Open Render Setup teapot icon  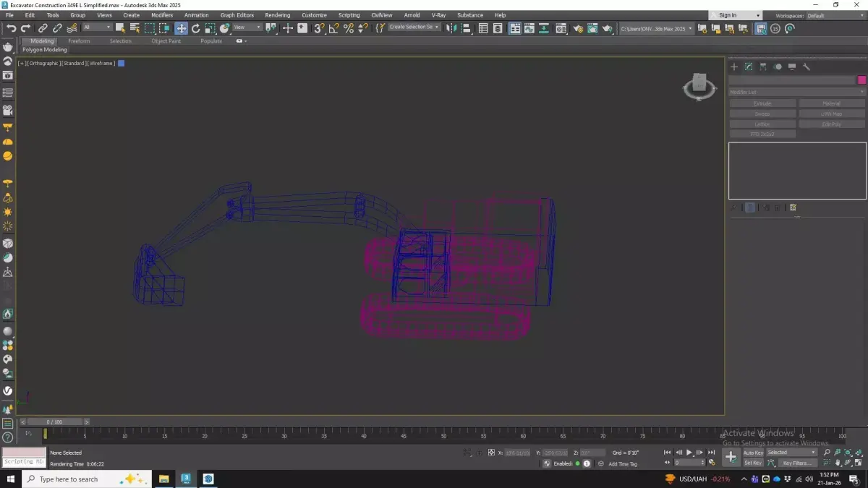[578, 28]
